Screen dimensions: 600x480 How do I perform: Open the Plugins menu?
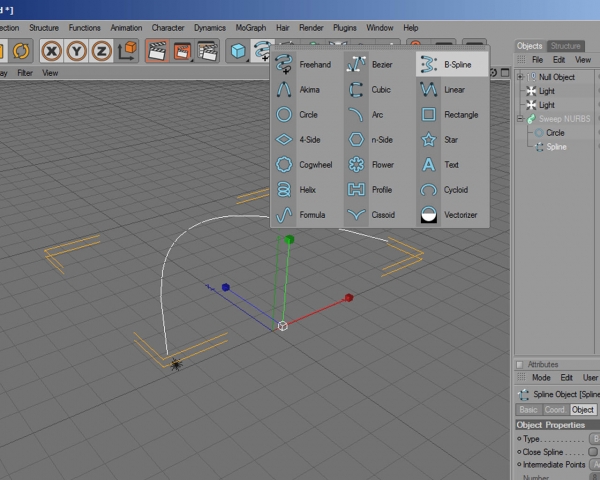[345, 28]
